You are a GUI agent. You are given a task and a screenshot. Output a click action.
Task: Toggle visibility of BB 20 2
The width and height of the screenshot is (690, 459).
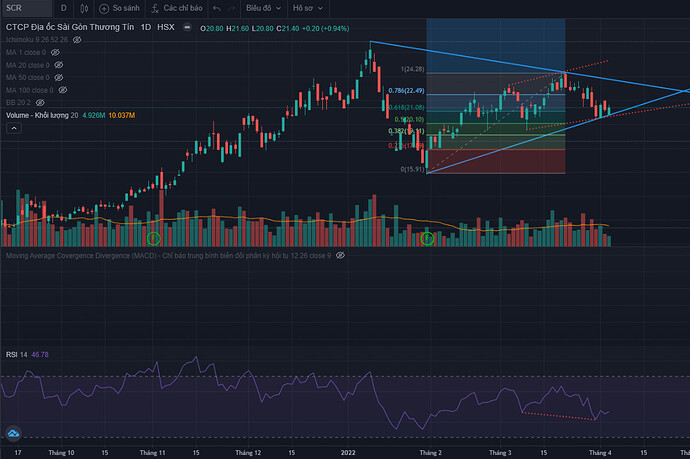pos(40,103)
